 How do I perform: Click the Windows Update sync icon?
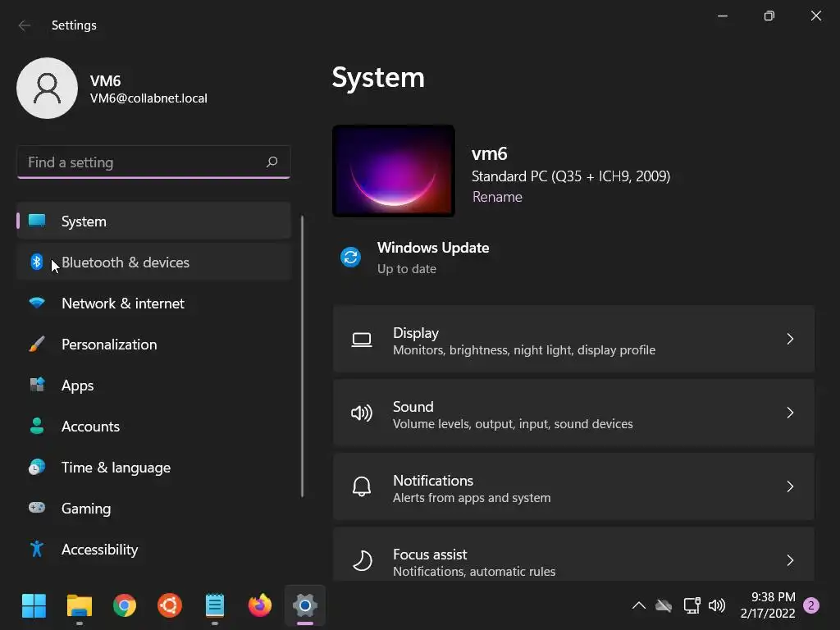tap(351, 257)
